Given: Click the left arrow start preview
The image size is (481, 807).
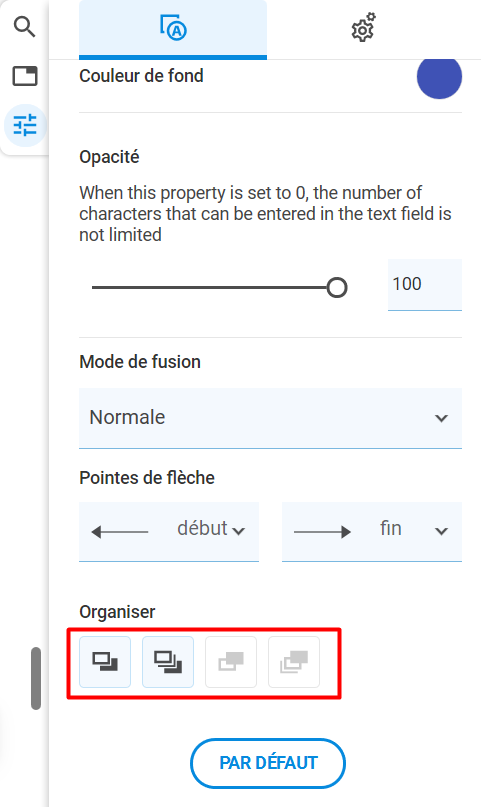Looking at the screenshot, I should [119, 532].
